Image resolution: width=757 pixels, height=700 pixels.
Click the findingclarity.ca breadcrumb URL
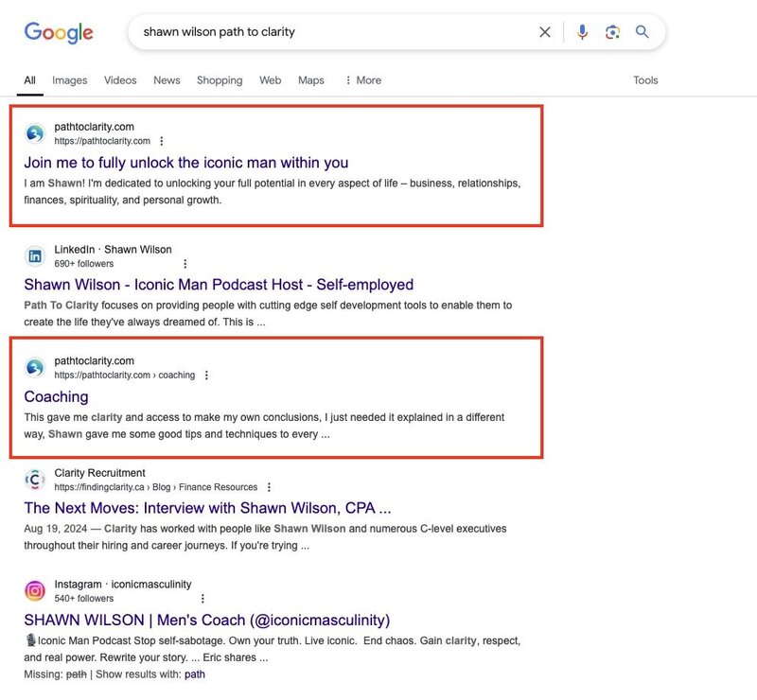[x=155, y=487]
